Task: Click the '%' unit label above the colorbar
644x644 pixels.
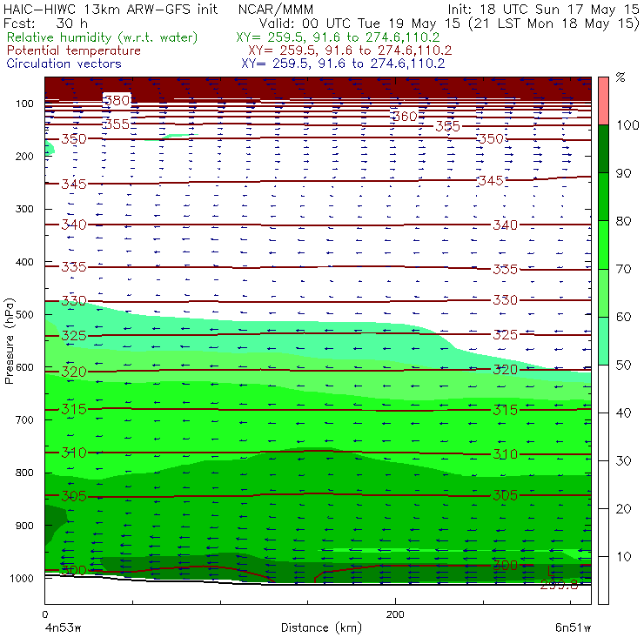Action: (x=621, y=77)
